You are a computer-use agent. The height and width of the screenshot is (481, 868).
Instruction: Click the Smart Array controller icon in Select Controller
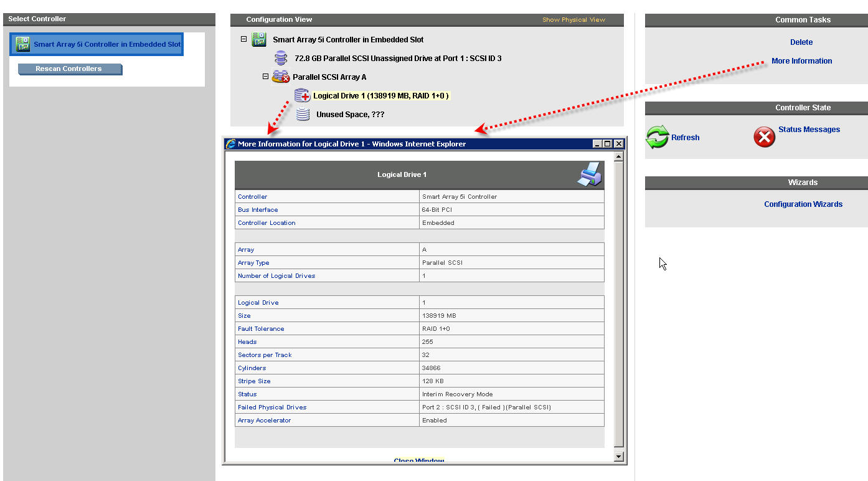(23, 44)
